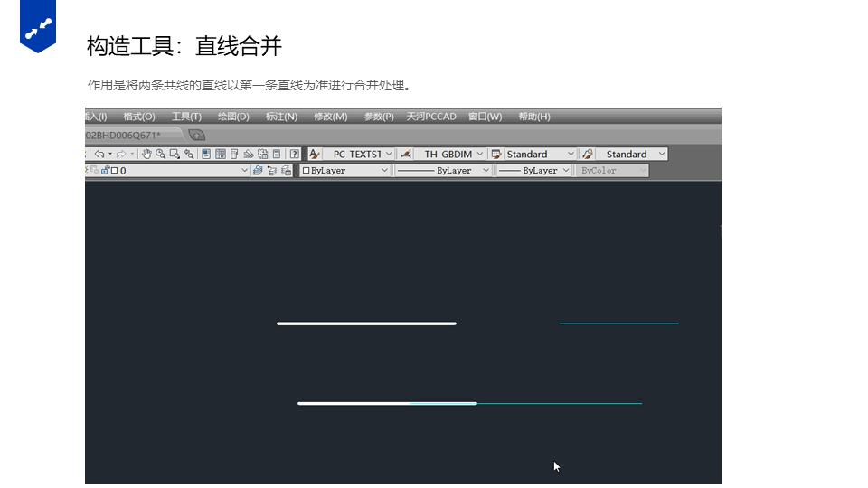Select the teal upper-right line
The image size is (868, 488).
coord(618,324)
